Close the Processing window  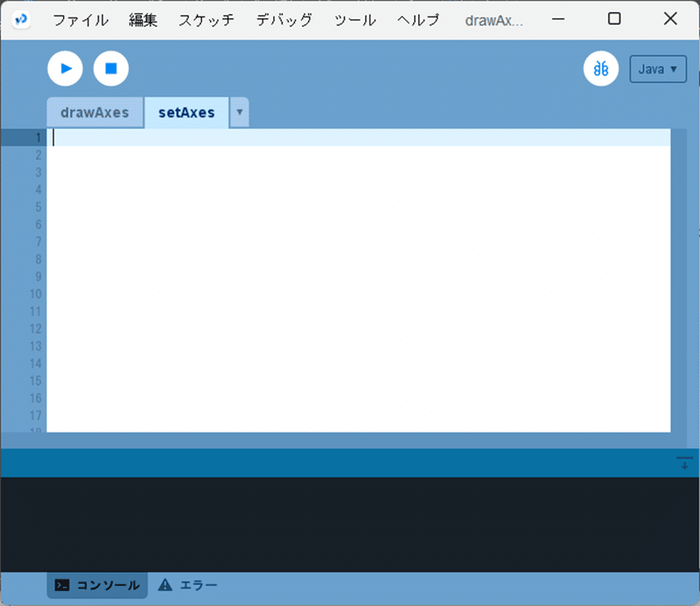pos(670,18)
